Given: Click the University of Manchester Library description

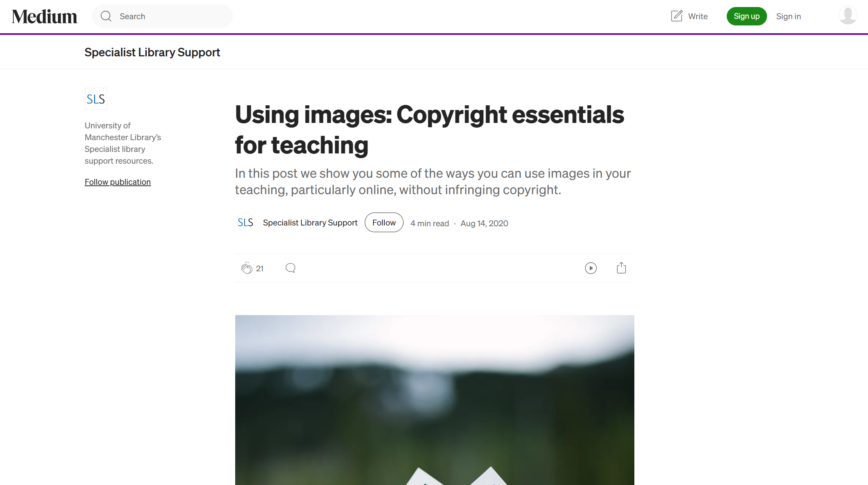Looking at the screenshot, I should (123, 143).
